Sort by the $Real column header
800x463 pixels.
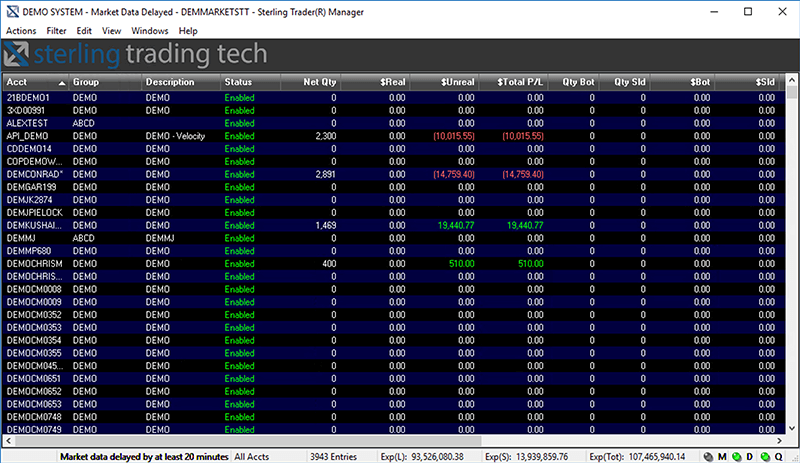point(375,82)
